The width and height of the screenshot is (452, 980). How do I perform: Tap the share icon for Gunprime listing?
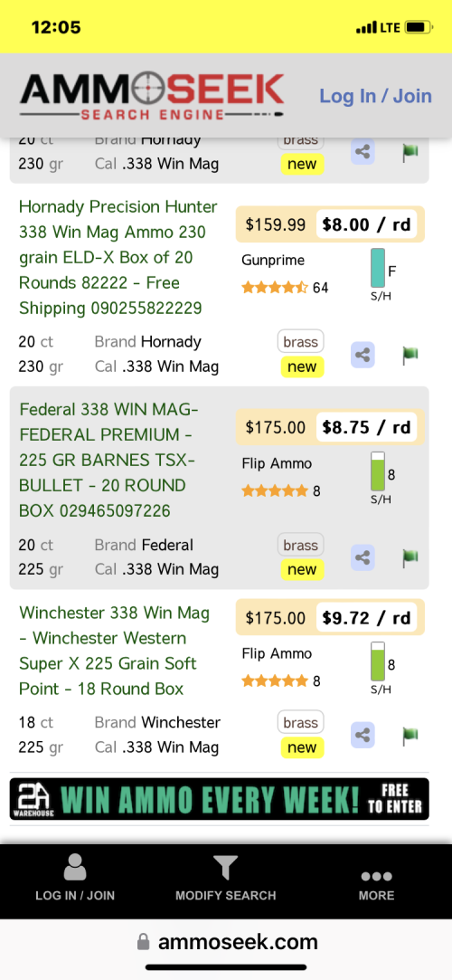click(363, 355)
